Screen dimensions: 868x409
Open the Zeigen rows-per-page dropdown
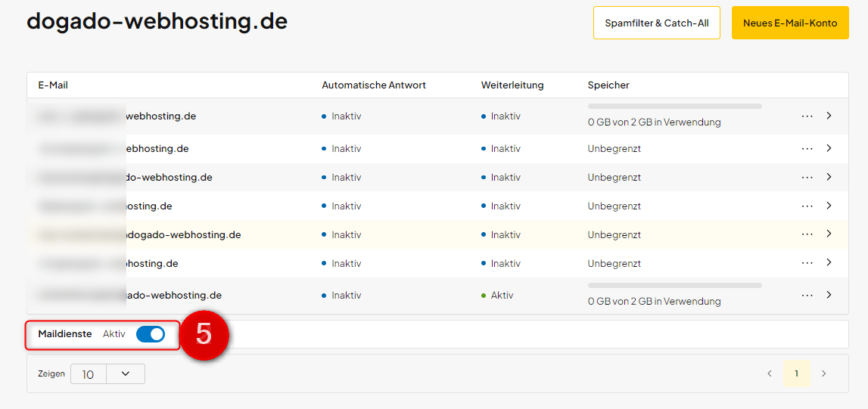tap(108, 374)
